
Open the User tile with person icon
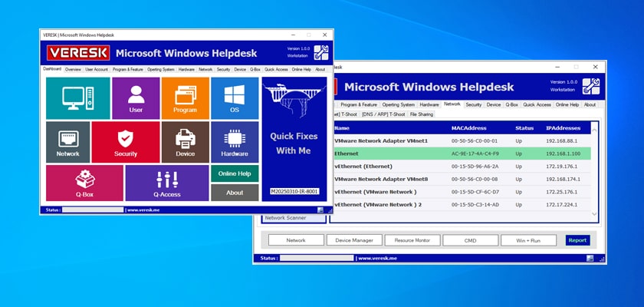(x=136, y=98)
